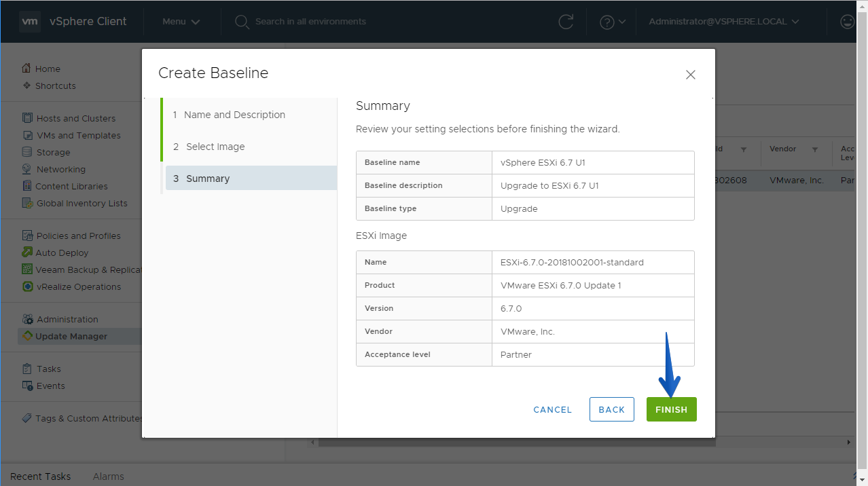Screen dimensions: 868x486
Task: Switch to Alarms tab
Action: pos(109,476)
